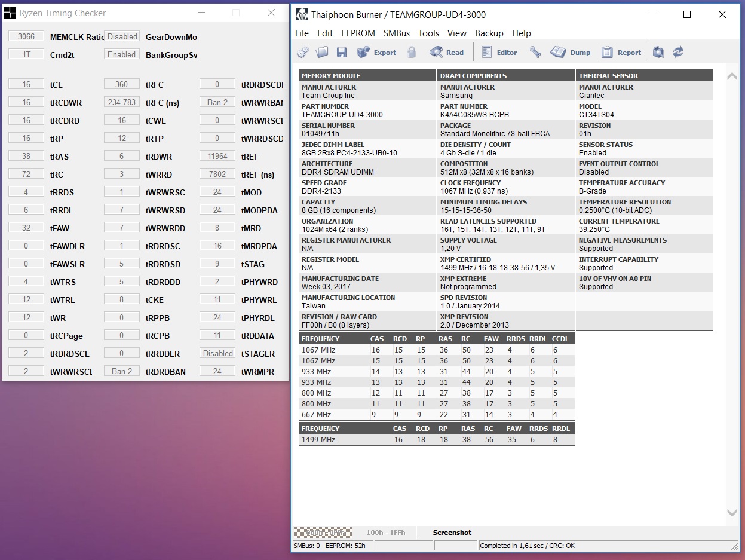The width and height of the screenshot is (745, 560).
Task: Click the Thaiphoon Burner title bar icon
Action: [302, 14]
